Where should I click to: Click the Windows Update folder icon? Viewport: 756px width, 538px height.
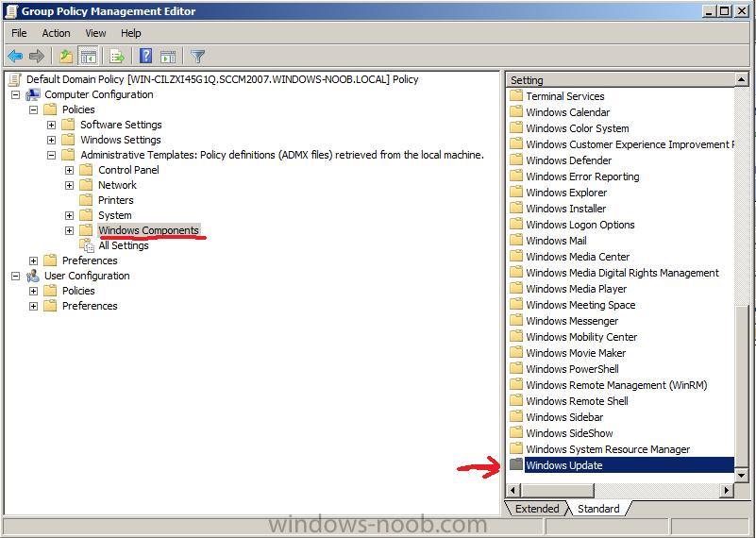click(x=516, y=464)
